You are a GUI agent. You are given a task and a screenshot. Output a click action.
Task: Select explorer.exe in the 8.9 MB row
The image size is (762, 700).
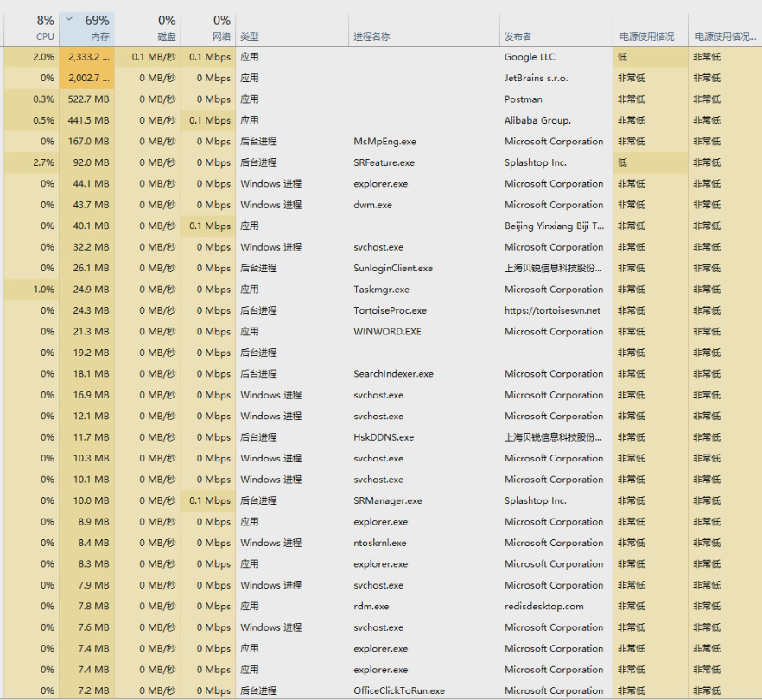pos(380,522)
